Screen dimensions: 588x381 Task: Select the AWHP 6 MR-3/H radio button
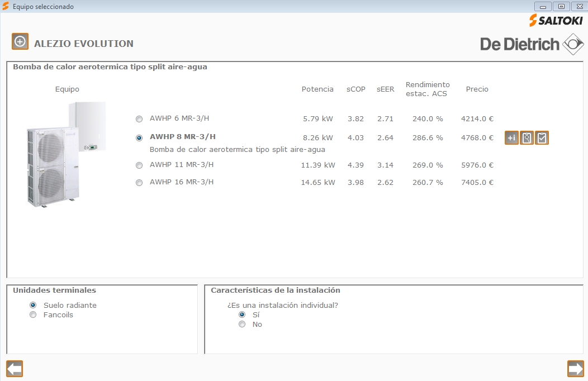point(139,119)
